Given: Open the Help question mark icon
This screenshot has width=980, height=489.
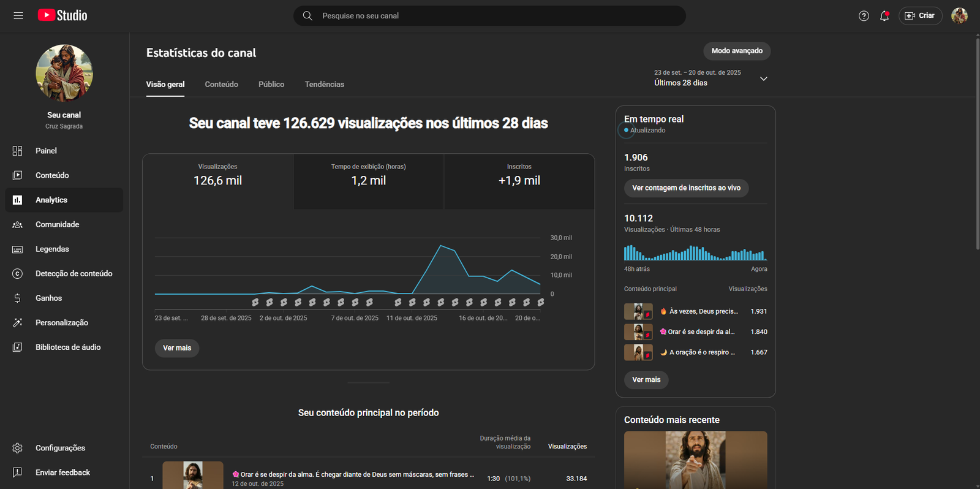Looking at the screenshot, I should (864, 16).
